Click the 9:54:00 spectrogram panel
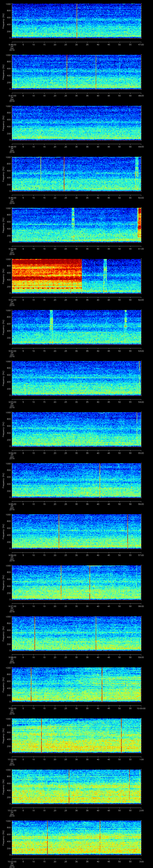 (x=76, y=429)
